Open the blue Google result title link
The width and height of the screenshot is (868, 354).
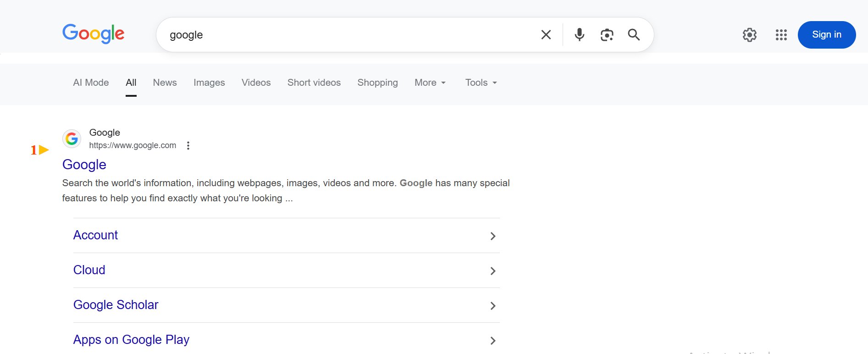tap(84, 165)
